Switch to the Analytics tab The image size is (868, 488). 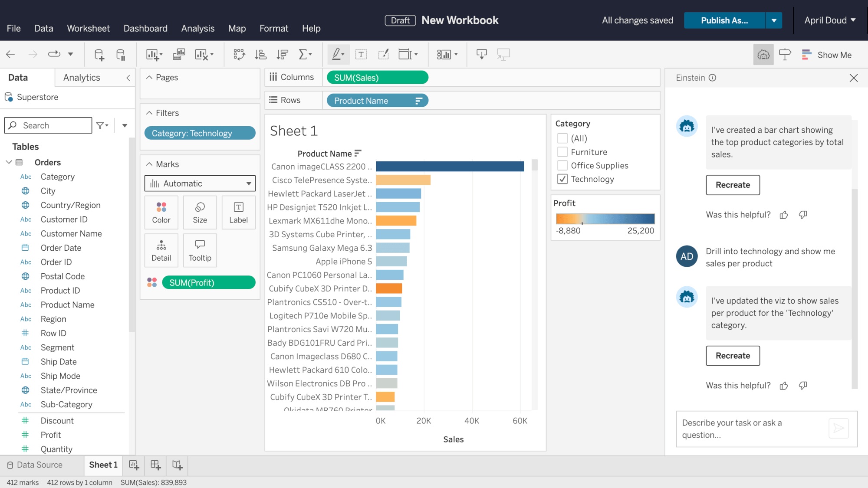coord(82,78)
